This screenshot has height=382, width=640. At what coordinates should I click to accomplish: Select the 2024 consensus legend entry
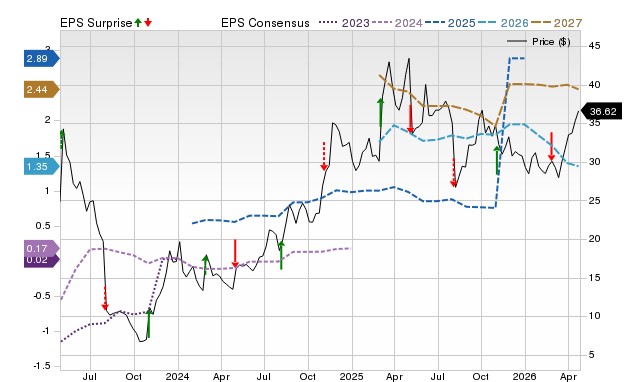[x=397, y=23]
